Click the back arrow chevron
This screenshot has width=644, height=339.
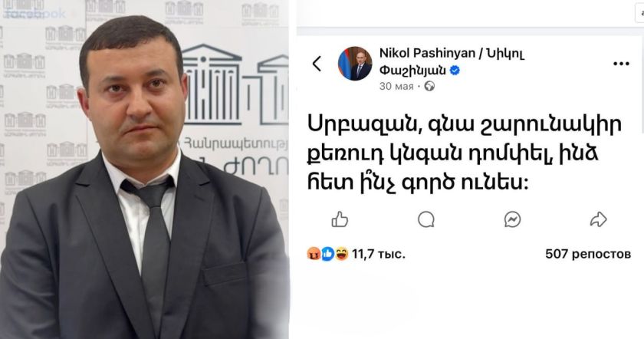(317, 64)
